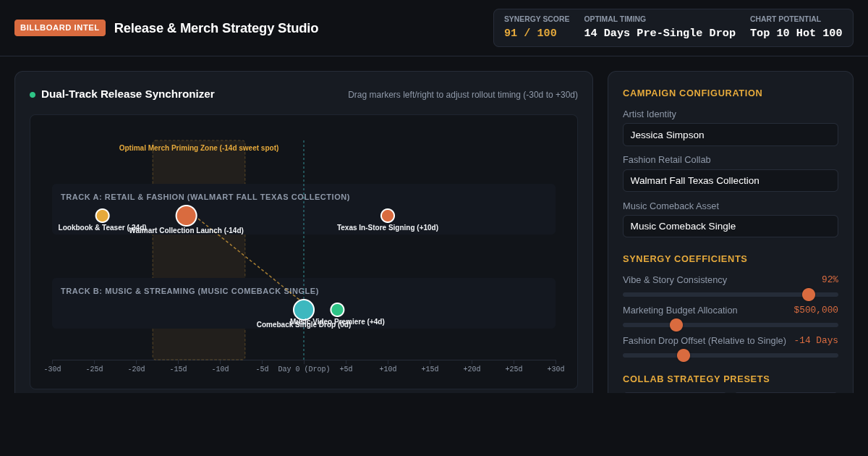Click the Marketing Budget Allocation slider handle
Image resolution: width=868 pixels, height=456 pixels.
point(676,325)
